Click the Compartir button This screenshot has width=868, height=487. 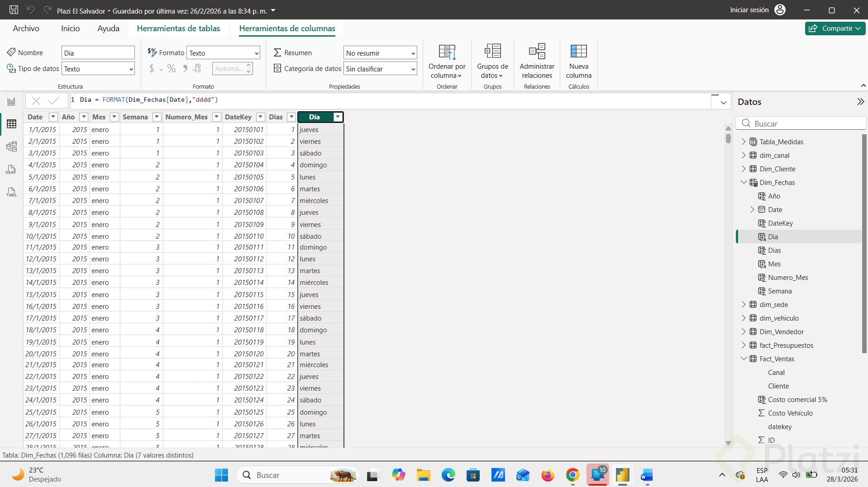[835, 28]
